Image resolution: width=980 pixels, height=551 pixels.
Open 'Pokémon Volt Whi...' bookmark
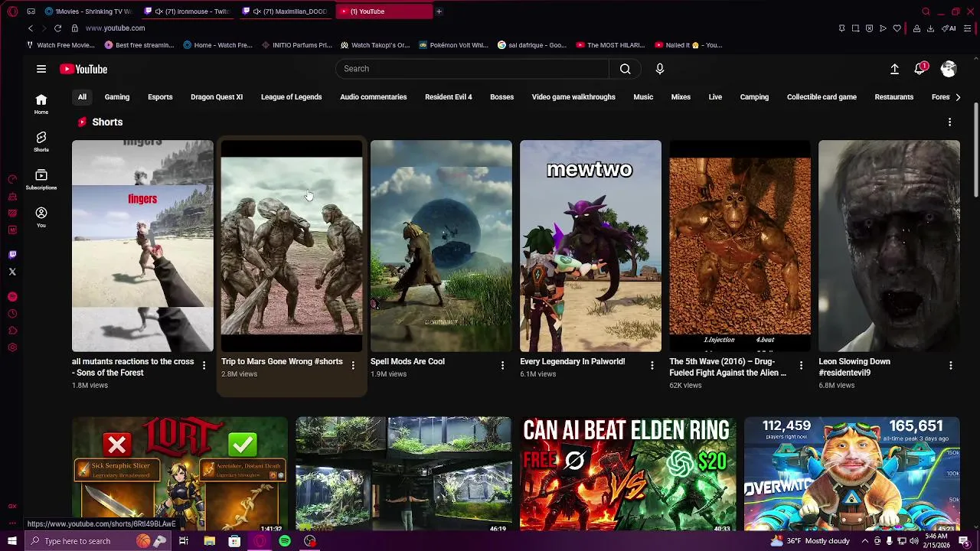pyautogui.click(x=453, y=45)
